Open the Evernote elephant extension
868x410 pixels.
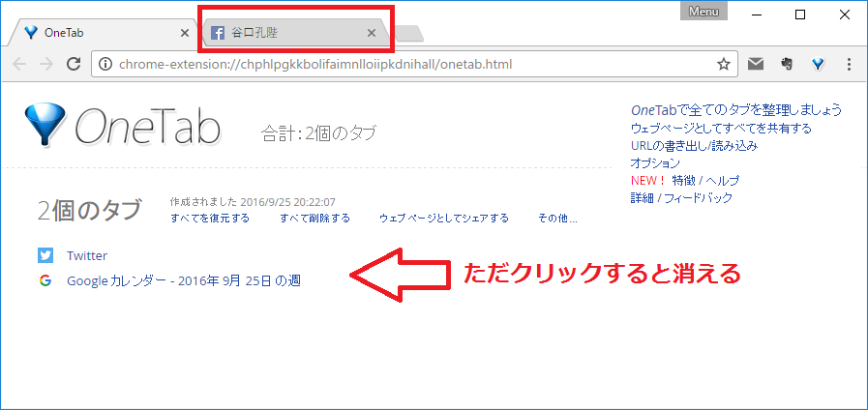[787, 65]
